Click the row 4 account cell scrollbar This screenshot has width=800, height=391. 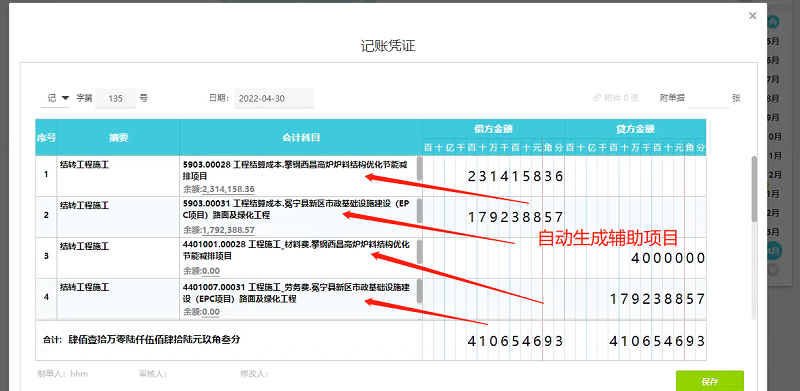(419, 291)
